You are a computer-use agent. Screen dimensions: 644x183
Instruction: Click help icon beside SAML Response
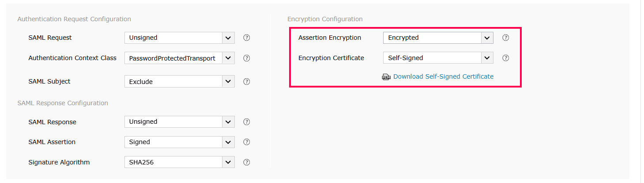[247, 122]
